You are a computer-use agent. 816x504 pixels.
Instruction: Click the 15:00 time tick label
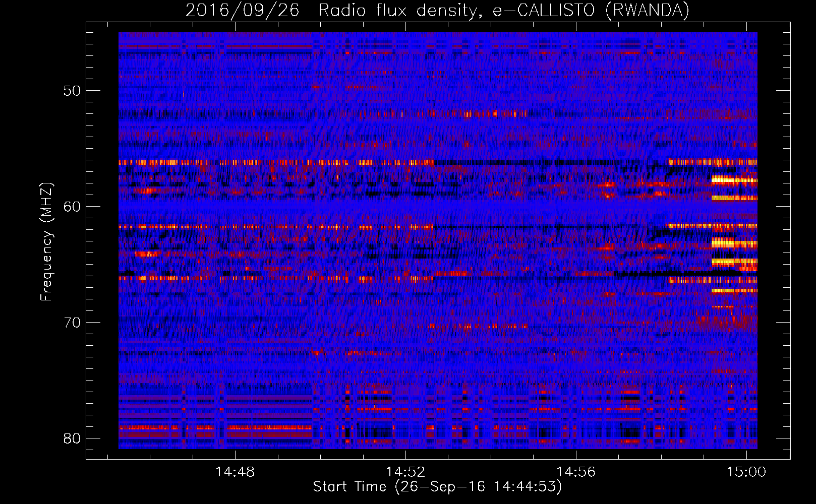point(746,472)
